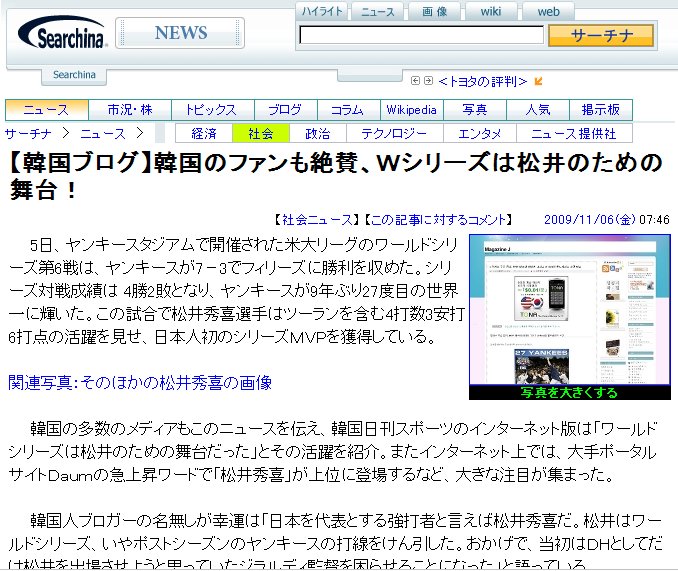This screenshot has height=571, width=678.
Task: Click the article headline 【韓国ブログ】
Action: point(335,175)
